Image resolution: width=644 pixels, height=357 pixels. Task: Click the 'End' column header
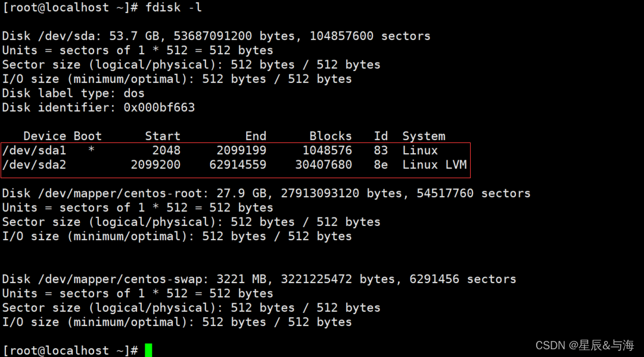(x=256, y=136)
